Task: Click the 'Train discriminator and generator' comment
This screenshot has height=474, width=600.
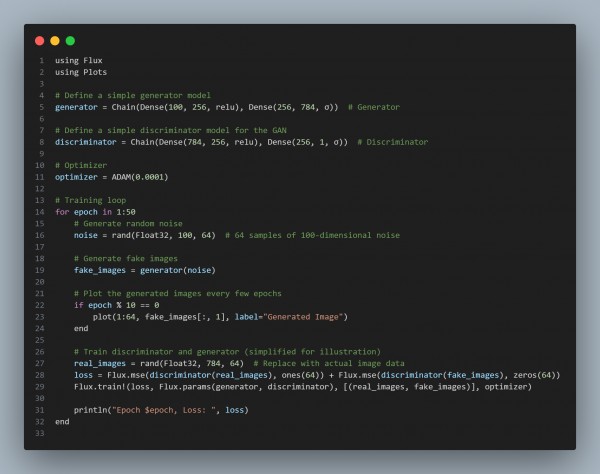Action: pos(227,352)
